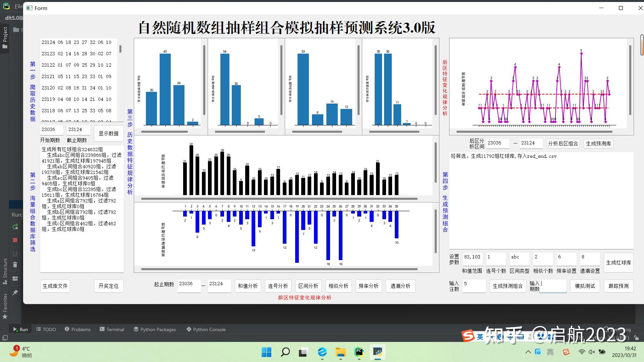Viewport: 644px width, 362px height.
Task: Click the Sogou floating toolbar logo
Action: point(468,336)
